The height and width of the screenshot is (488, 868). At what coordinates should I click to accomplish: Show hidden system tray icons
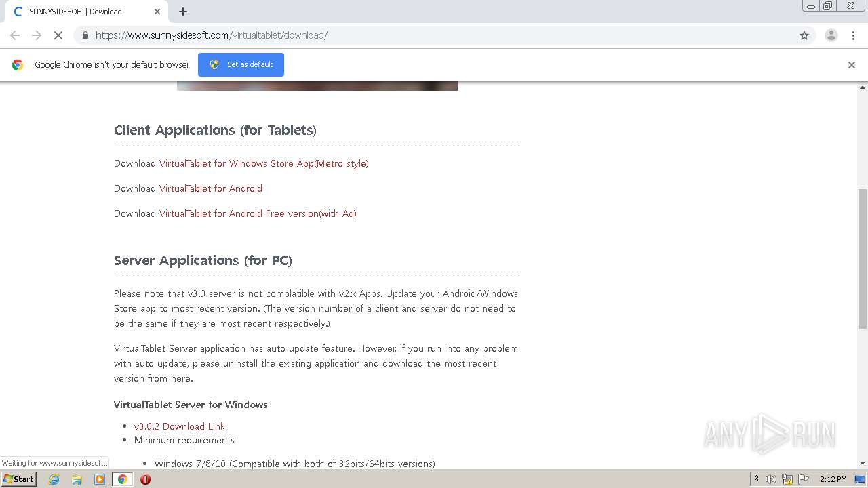(x=756, y=479)
